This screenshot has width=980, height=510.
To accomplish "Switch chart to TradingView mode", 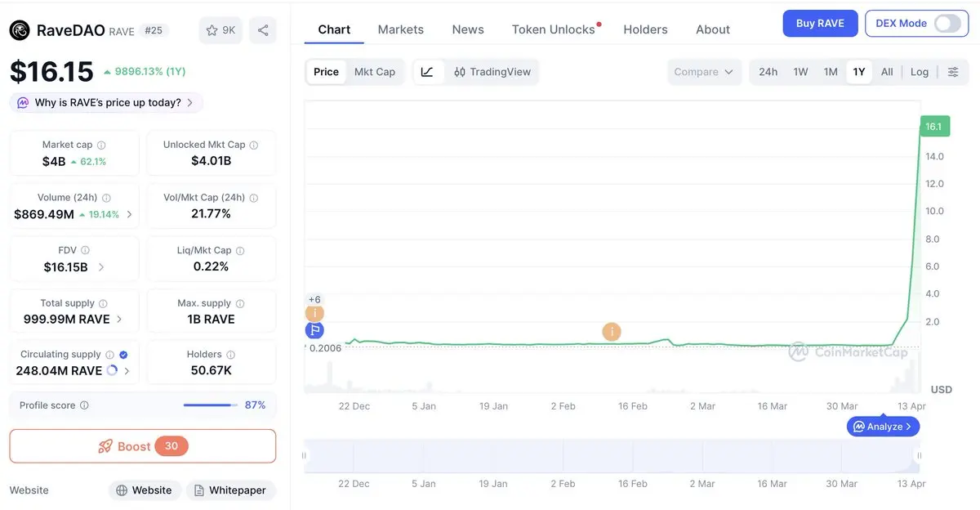I will [x=492, y=72].
